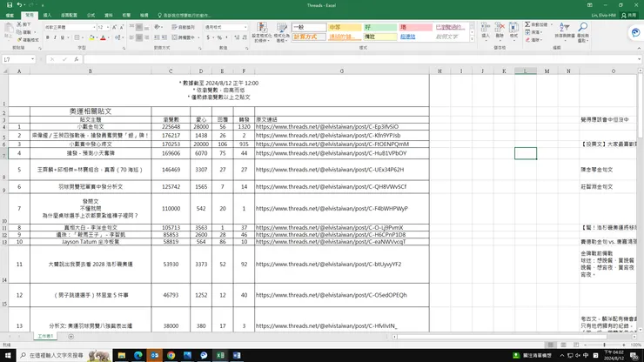The height and width of the screenshot is (362, 644).
Task: Open the number format dropdown
Action: (245, 27)
